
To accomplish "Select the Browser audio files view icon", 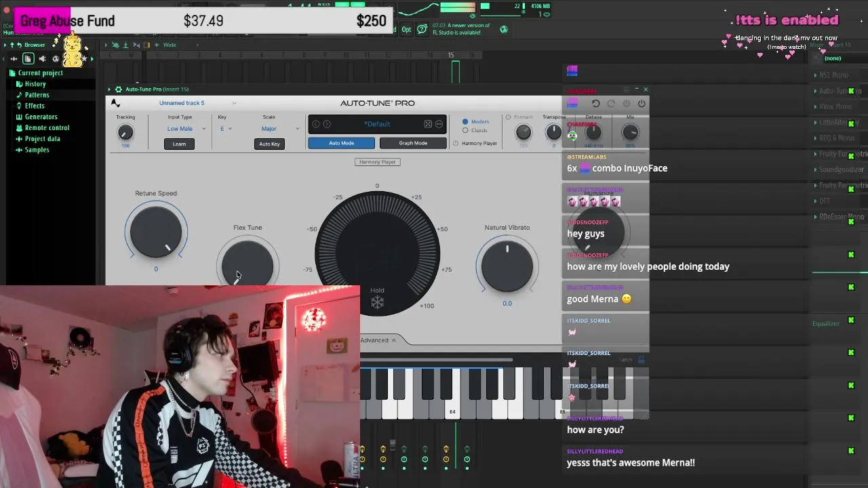I will tap(14, 59).
